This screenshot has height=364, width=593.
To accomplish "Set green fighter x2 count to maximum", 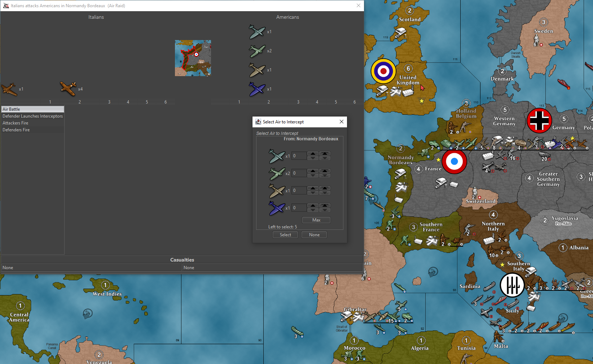I will (x=325, y=171).
